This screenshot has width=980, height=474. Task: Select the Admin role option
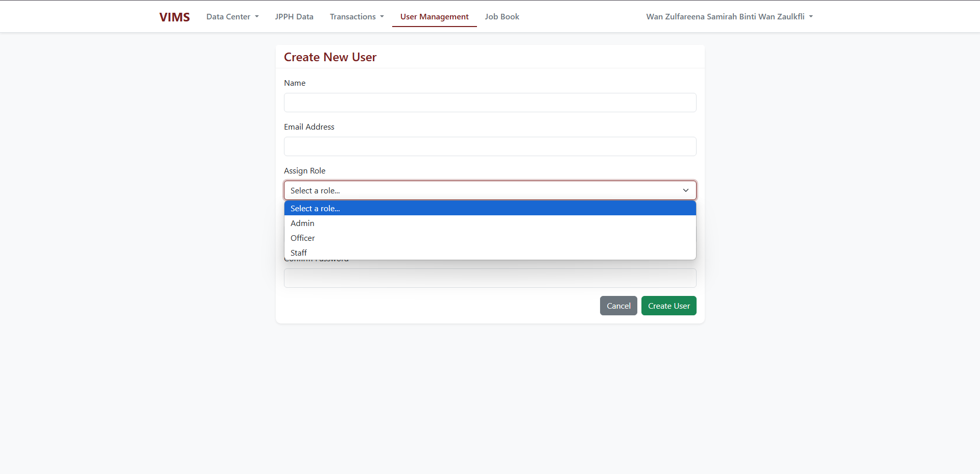tap(302, 223)
